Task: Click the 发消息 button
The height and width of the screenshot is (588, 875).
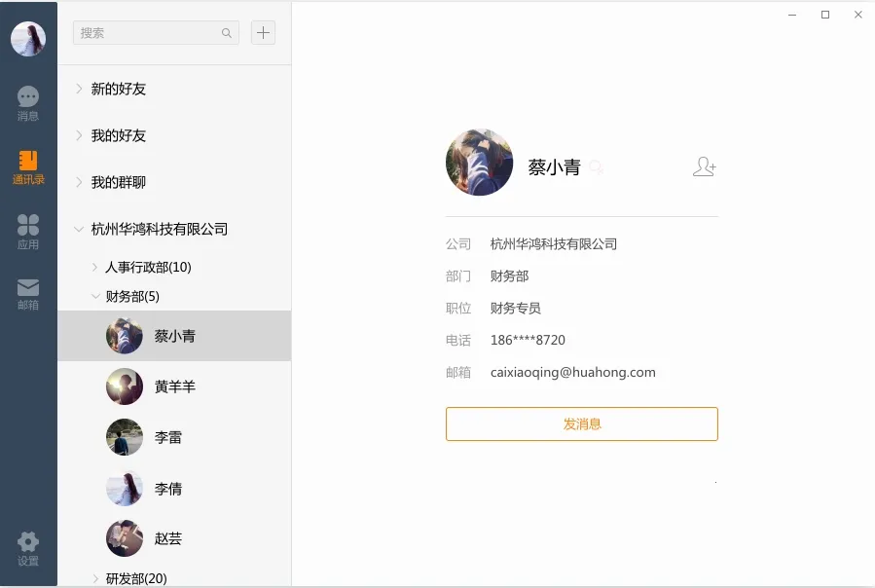Action: point(581,423)
